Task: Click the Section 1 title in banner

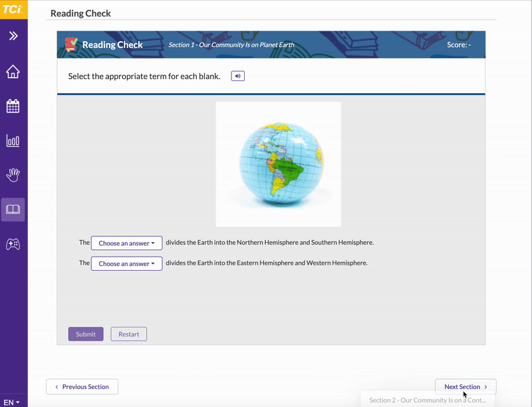Action: [231, 45]
